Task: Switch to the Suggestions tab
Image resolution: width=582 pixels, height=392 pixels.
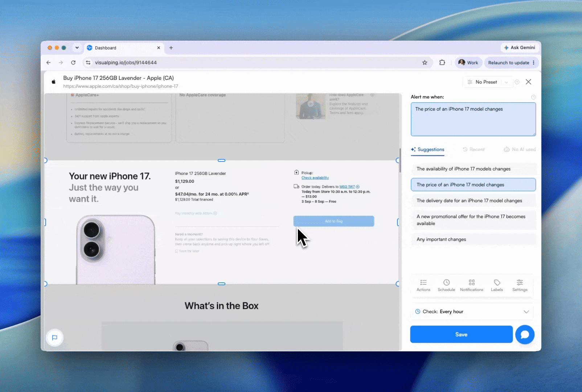Action: tap(427, 150)
